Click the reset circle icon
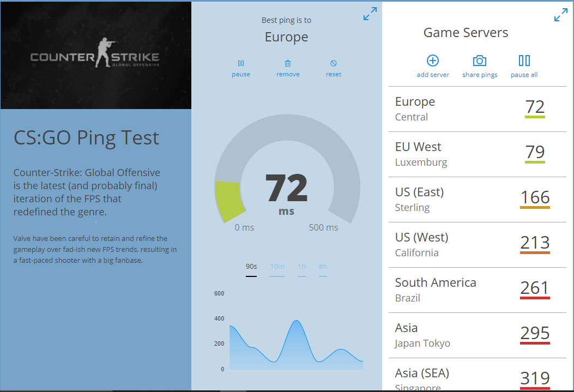574x392 pixels. click(334, 63)
